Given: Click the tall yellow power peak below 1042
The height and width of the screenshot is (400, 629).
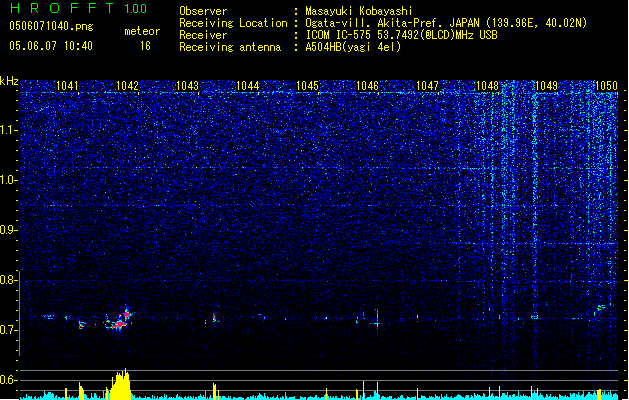Looking at the screenshot, I should 121,384.
